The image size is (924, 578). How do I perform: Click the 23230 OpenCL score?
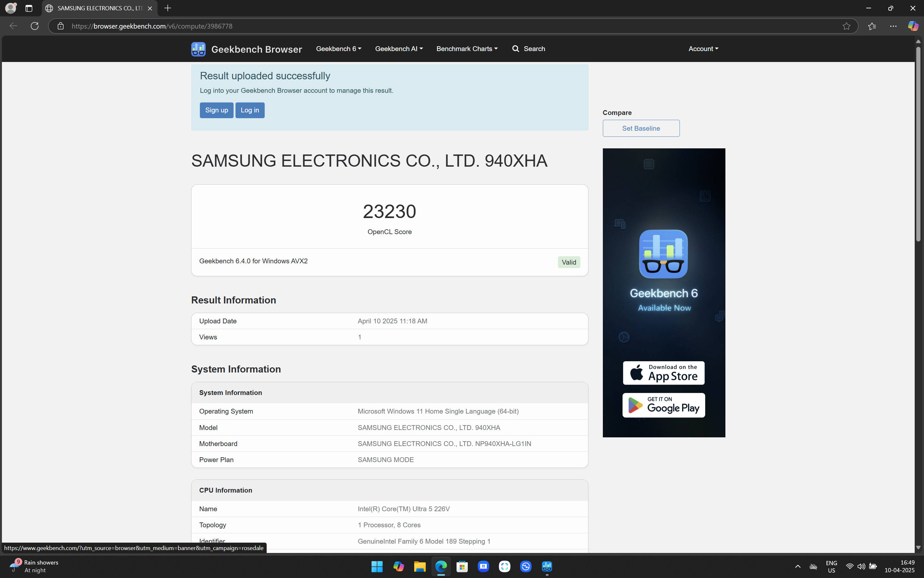click(x=389, y=211)
